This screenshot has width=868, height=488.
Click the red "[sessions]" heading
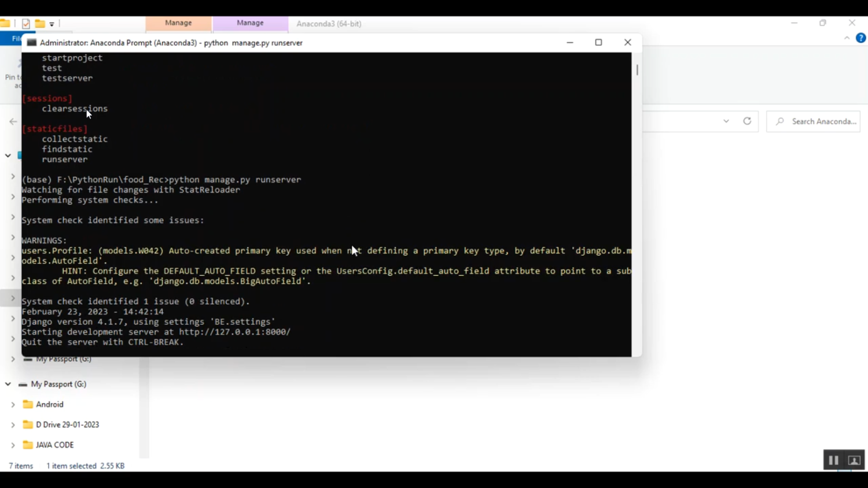[47, 98]
